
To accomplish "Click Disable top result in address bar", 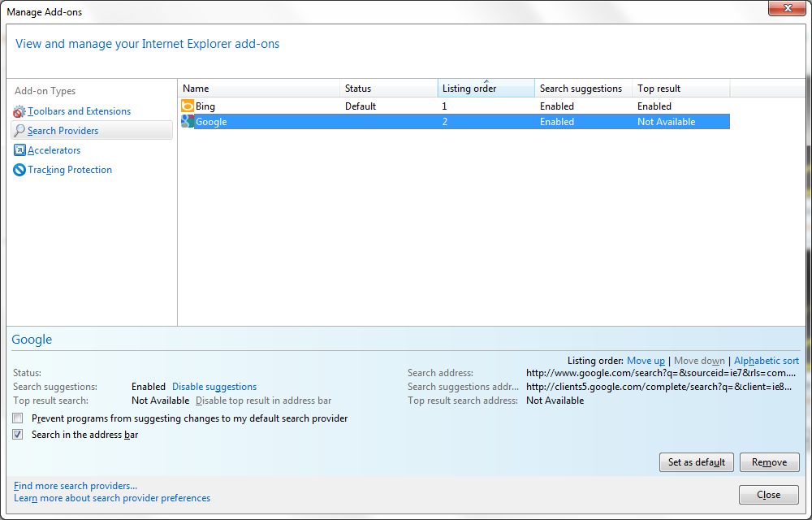I will [264, 401].
